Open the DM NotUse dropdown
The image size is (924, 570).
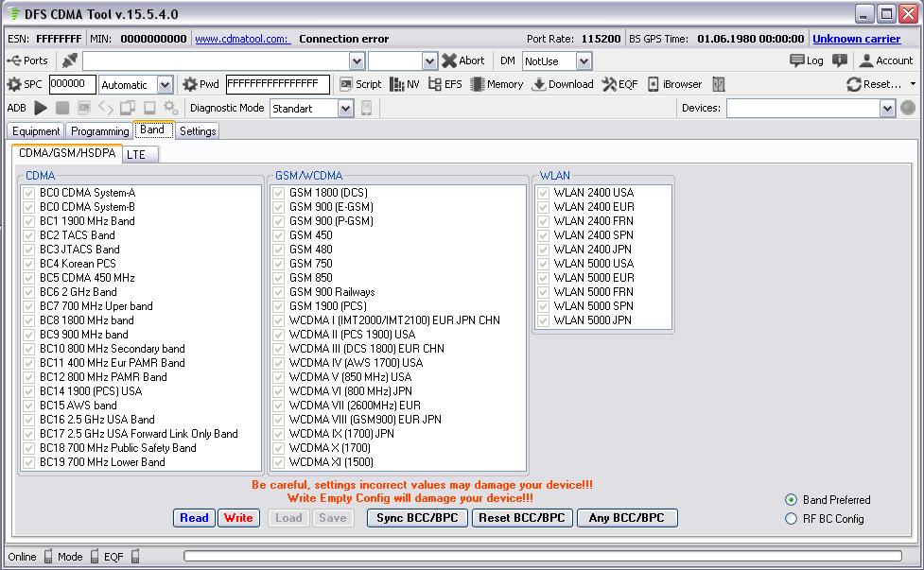[584, 61]
